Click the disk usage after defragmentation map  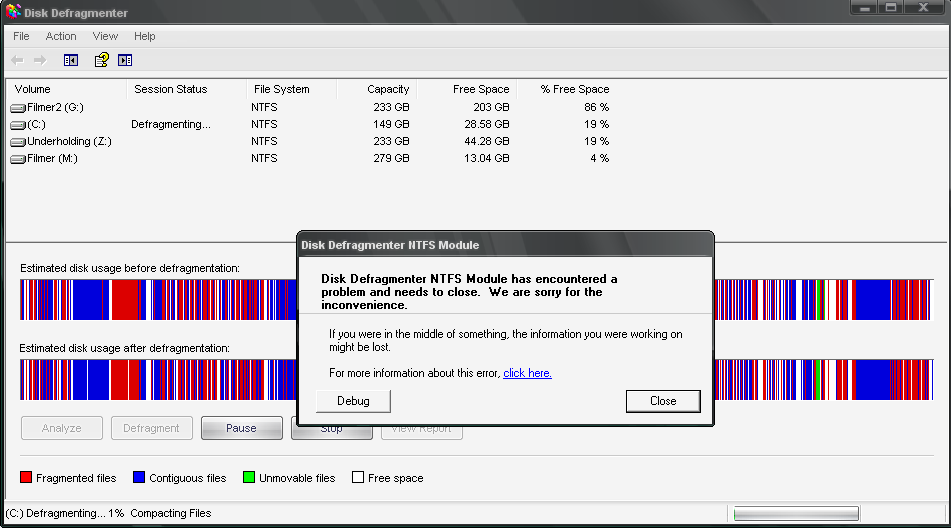476,379
